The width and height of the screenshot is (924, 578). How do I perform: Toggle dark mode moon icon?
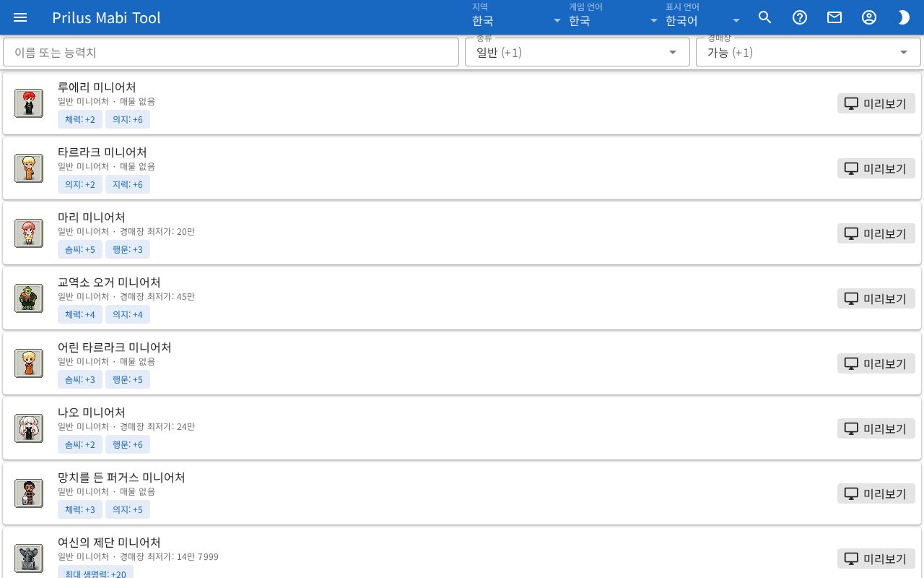904,17
